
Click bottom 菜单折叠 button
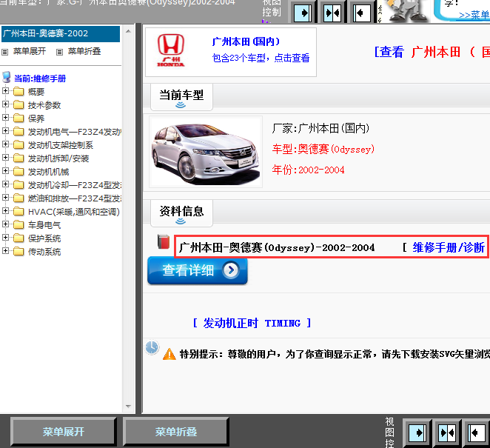coord(176,432)
